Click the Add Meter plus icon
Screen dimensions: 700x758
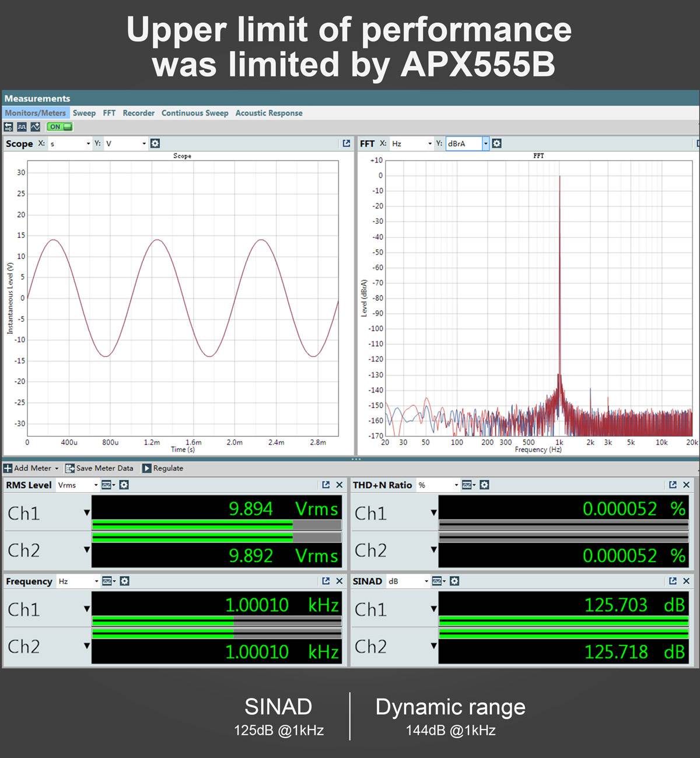tap(7, 468)
